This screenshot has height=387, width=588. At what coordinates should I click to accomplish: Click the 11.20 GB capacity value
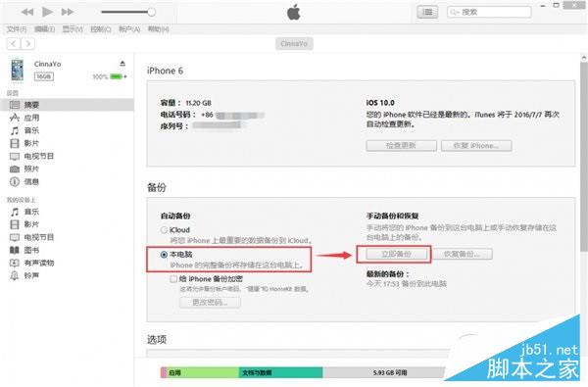pos(198,103)
